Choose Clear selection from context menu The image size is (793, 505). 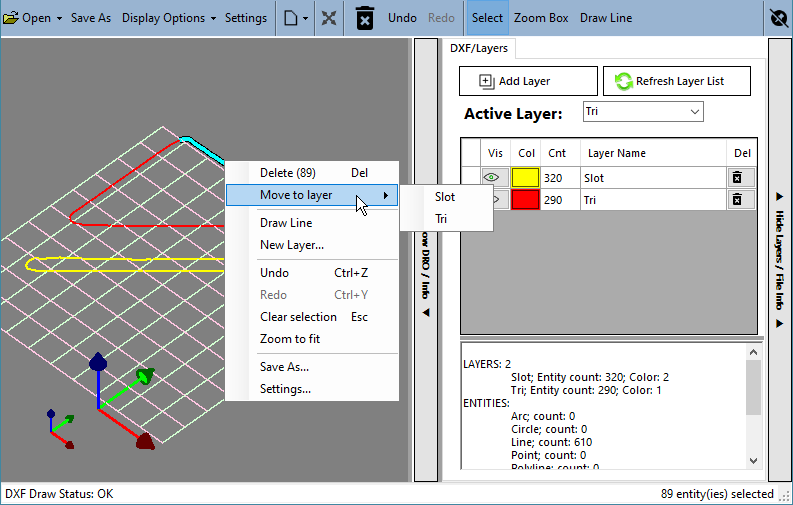(x=312, y=317)
